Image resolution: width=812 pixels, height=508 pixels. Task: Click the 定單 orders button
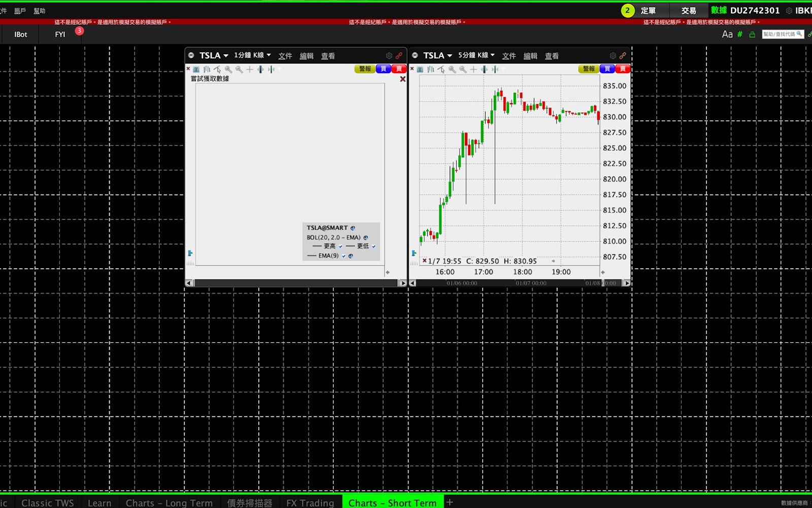pyautogui.click(x=648, y=10)
